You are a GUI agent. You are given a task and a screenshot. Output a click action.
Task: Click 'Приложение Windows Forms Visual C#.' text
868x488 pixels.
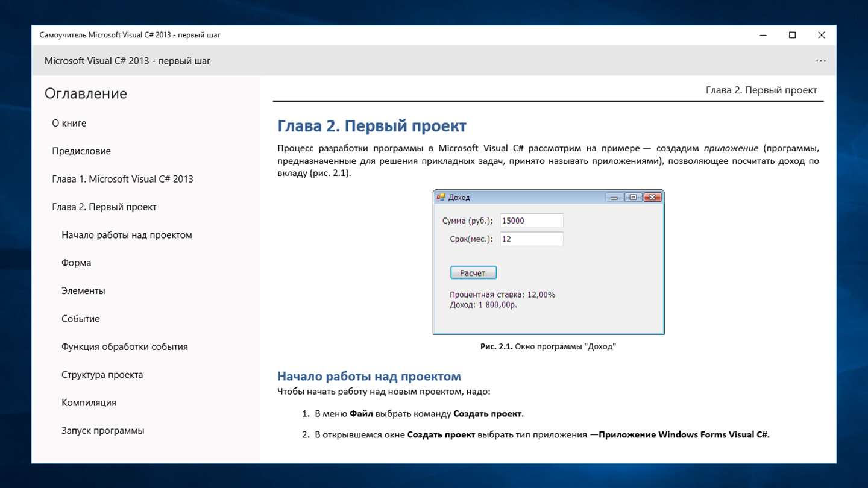(684, 434)
